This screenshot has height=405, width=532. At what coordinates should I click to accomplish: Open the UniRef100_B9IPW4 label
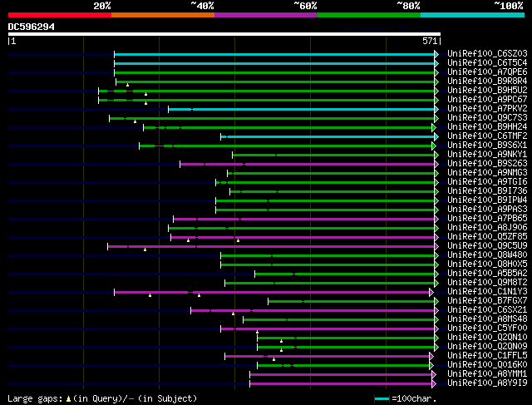487,200
